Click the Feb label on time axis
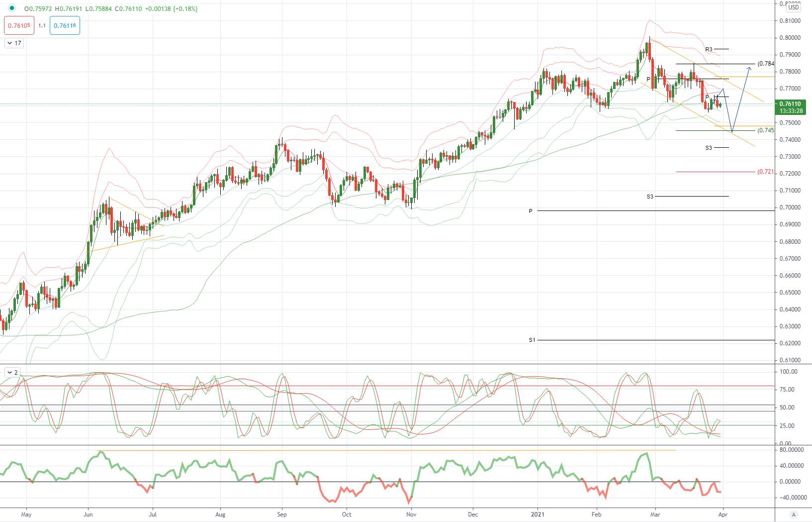 (596, 514)
